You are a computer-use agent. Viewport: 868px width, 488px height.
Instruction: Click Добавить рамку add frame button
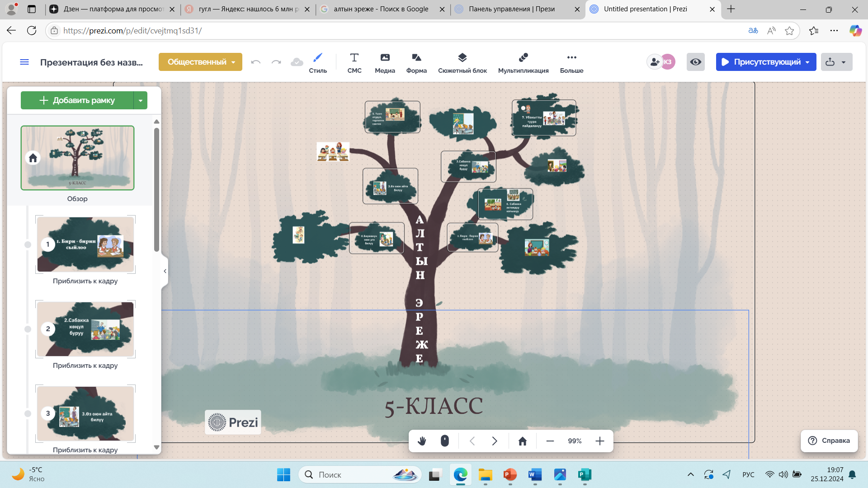point(77,100)
